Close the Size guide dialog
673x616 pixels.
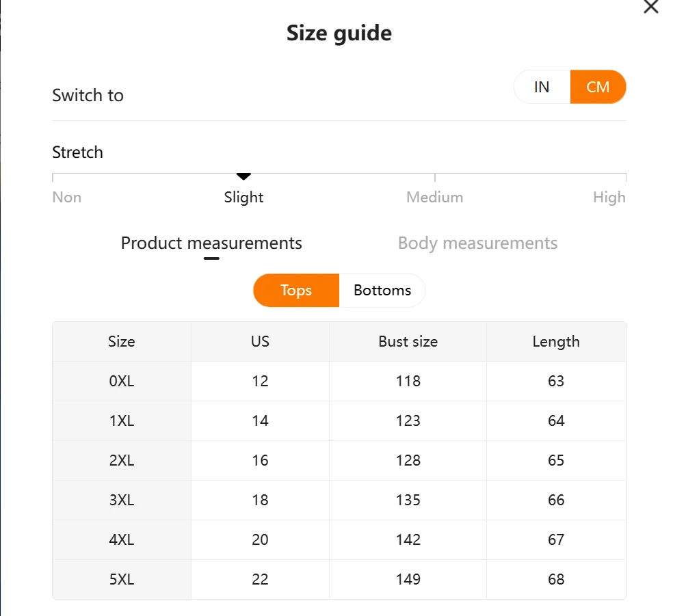click(650, 6)
